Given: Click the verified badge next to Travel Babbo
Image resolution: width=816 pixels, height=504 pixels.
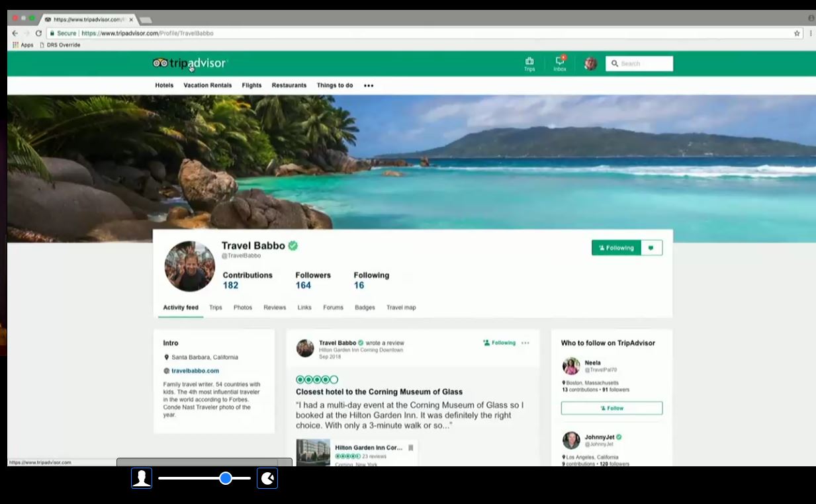Looking at the screenshot, I should pyautogui.click(x=293, y=245).
